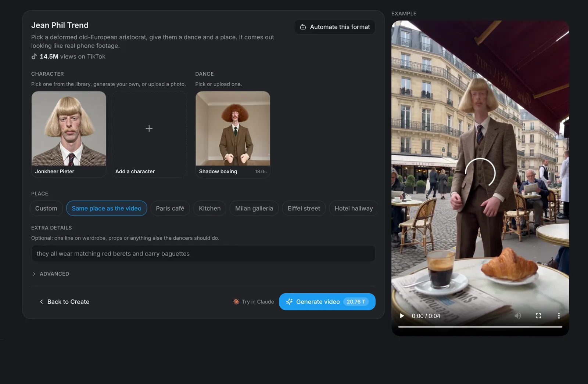Click the plus icon to add a character
The image size is (588, 384).
pos(149,128)
